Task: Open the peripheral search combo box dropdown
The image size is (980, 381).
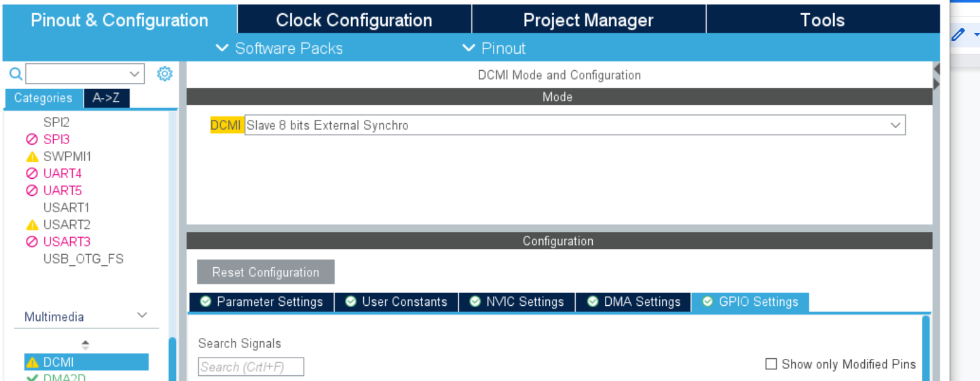Action: (x=134, y=74)
